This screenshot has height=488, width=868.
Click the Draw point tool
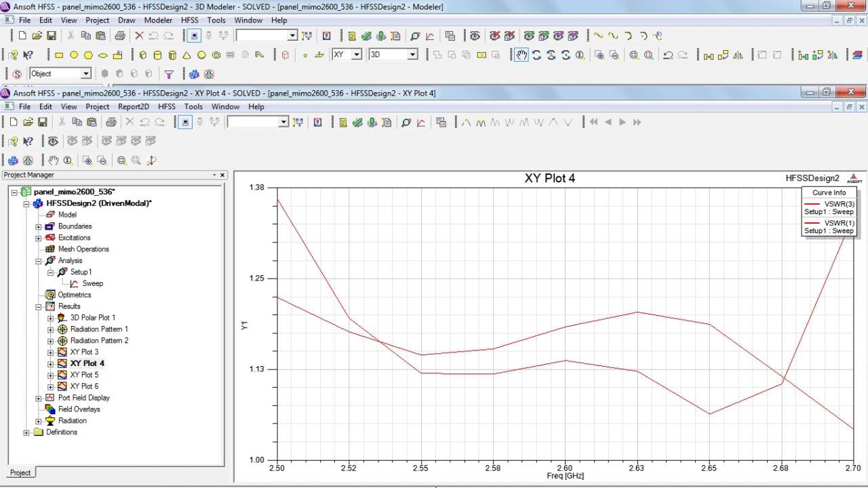click(x=305, y=55)
